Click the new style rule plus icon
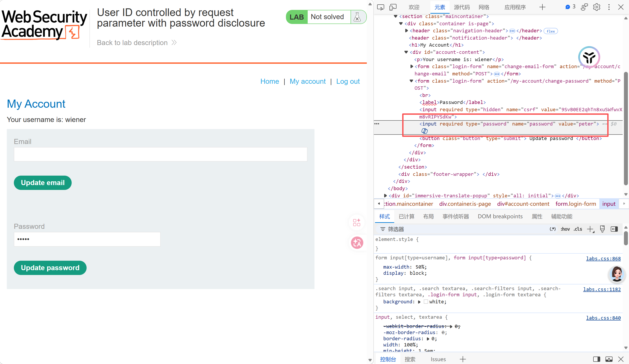The width and height of the screenshot is (629, 364). [x=590, y=229]
